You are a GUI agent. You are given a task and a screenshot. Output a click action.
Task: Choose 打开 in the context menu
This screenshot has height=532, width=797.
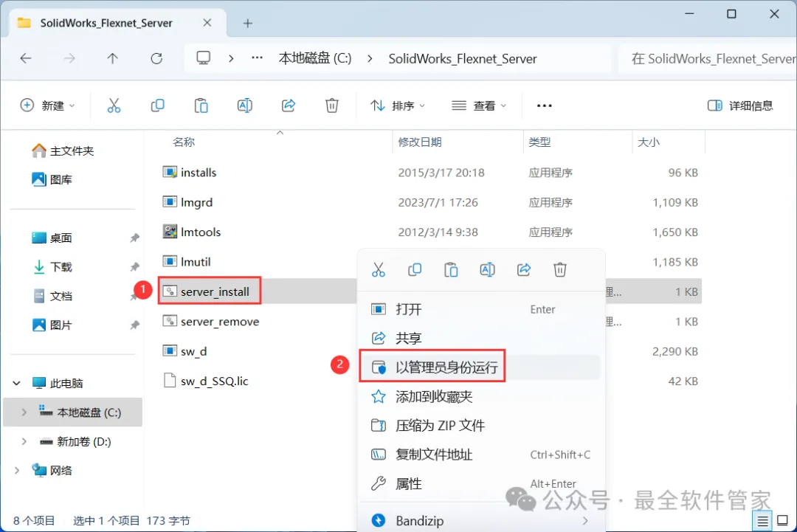[x=481, y=309]
